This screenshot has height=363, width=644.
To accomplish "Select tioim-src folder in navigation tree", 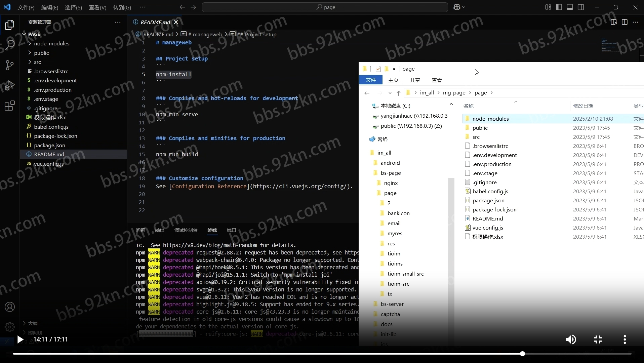I will (x=398, y=284).
